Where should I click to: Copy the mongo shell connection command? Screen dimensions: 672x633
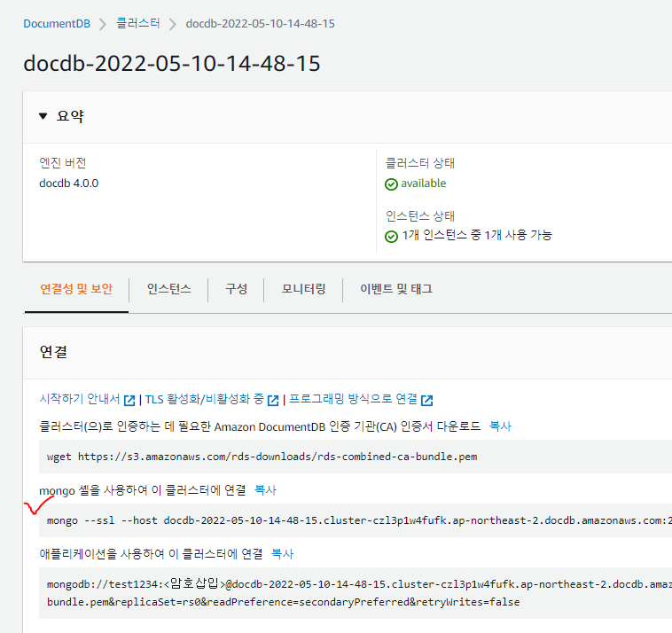[265, 489]
